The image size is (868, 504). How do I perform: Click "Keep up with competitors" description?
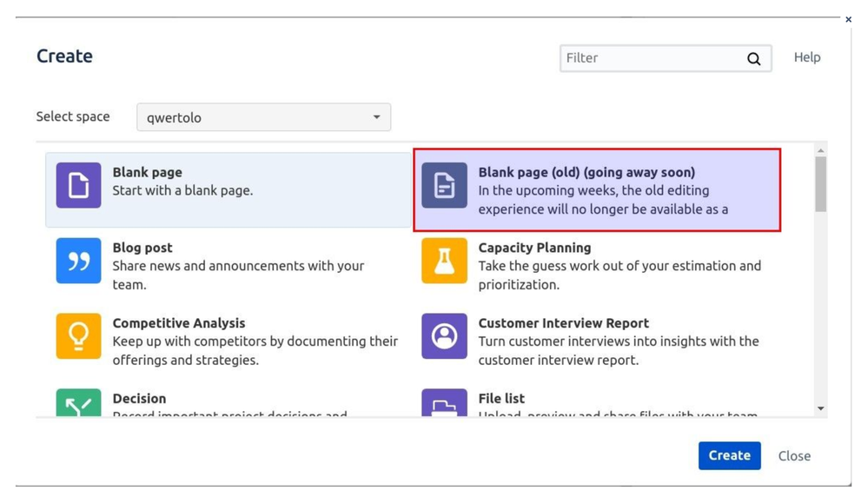[x=255, y=350]
